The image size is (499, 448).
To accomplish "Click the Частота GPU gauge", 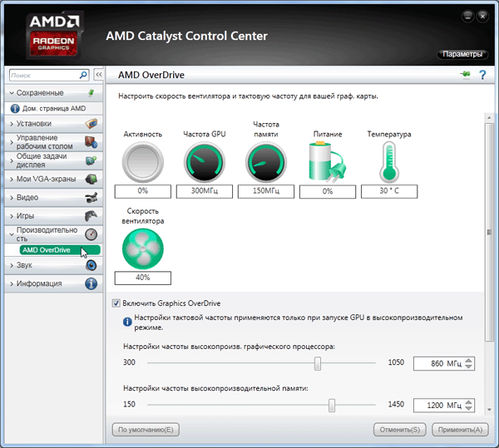I will [x=205, y=162].
